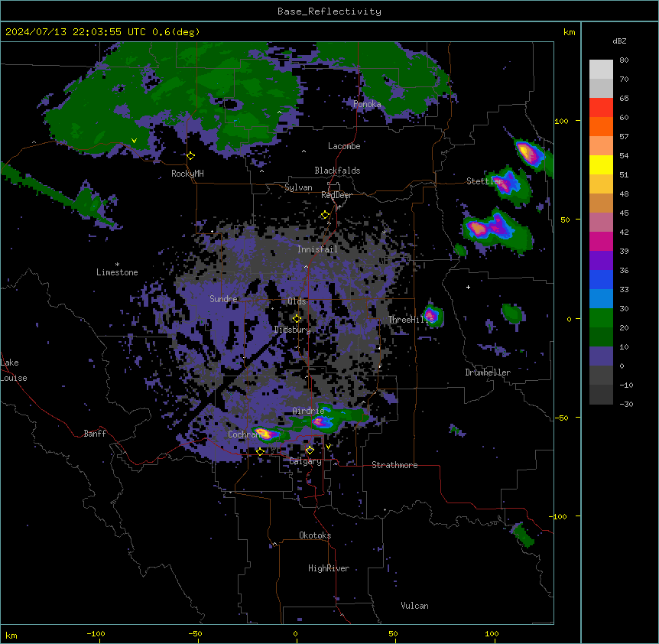
Task: Click the Vulcan label
Action: [x=414, y=606]
